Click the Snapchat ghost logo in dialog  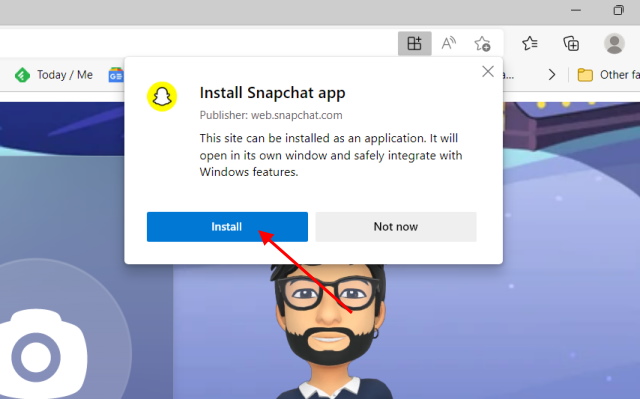162,97
